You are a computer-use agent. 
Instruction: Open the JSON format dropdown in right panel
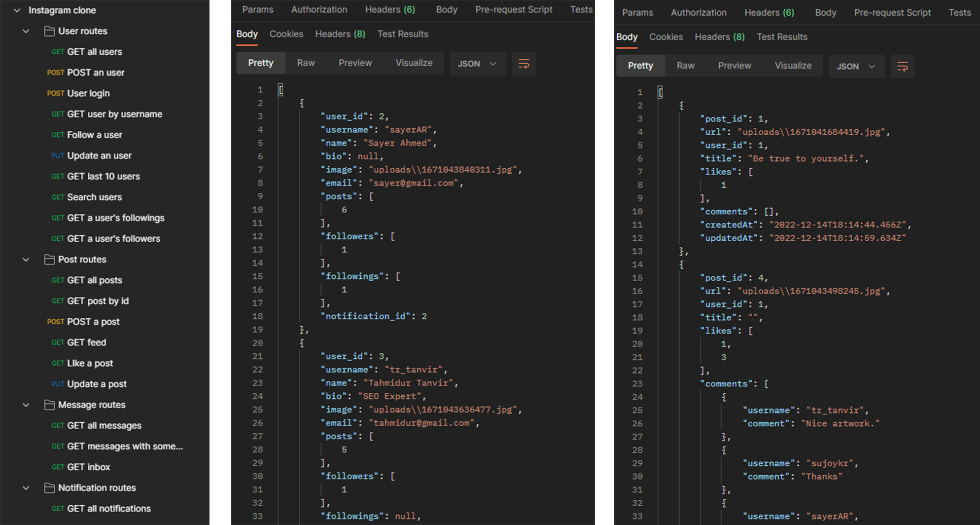tap(856, 67)
